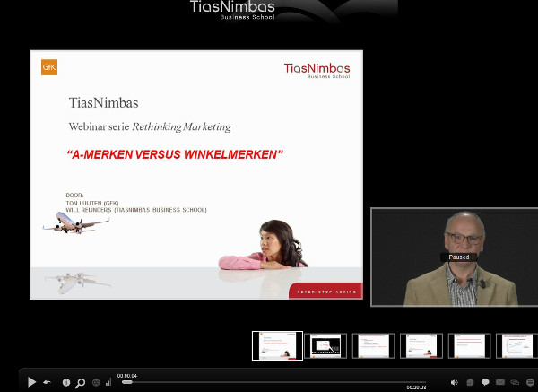Start playback with the play button
The width and height of the screenshot is (538, 392).
coord(31,382)
